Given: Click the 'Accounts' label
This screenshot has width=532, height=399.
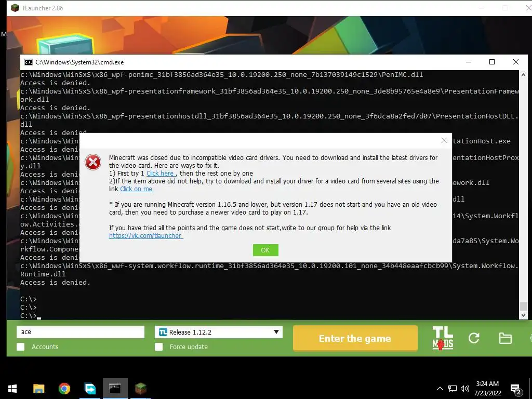Looking at the screenshot, I should 45,347.
